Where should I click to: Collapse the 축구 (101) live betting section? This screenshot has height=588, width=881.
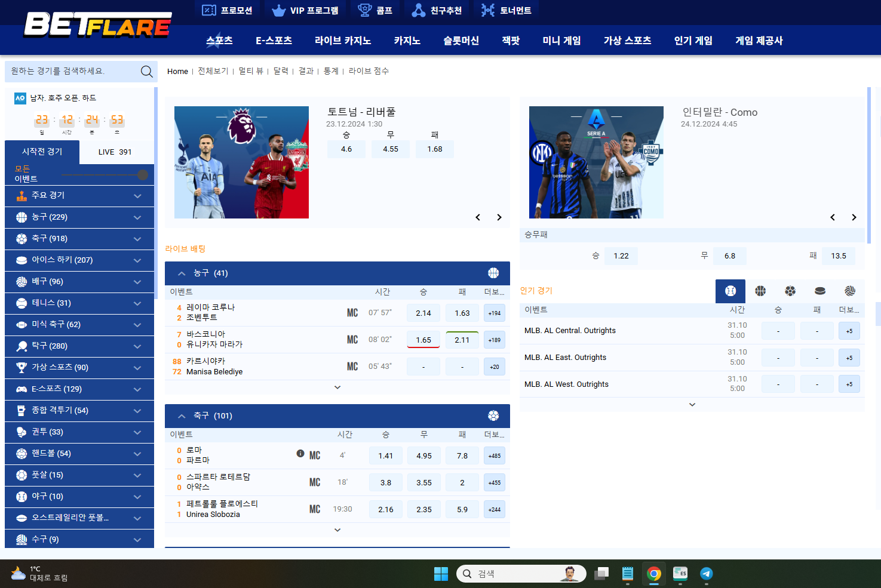[x=182, y=416]
